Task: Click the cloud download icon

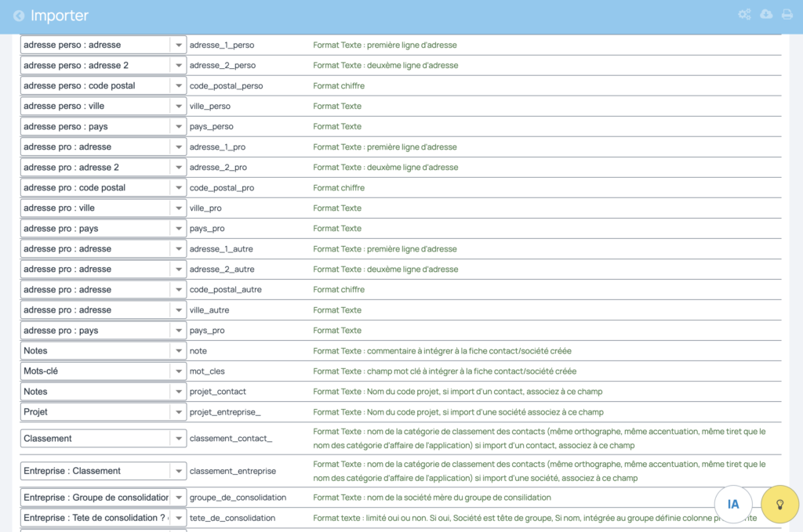Action: click(x=766, y=14)
